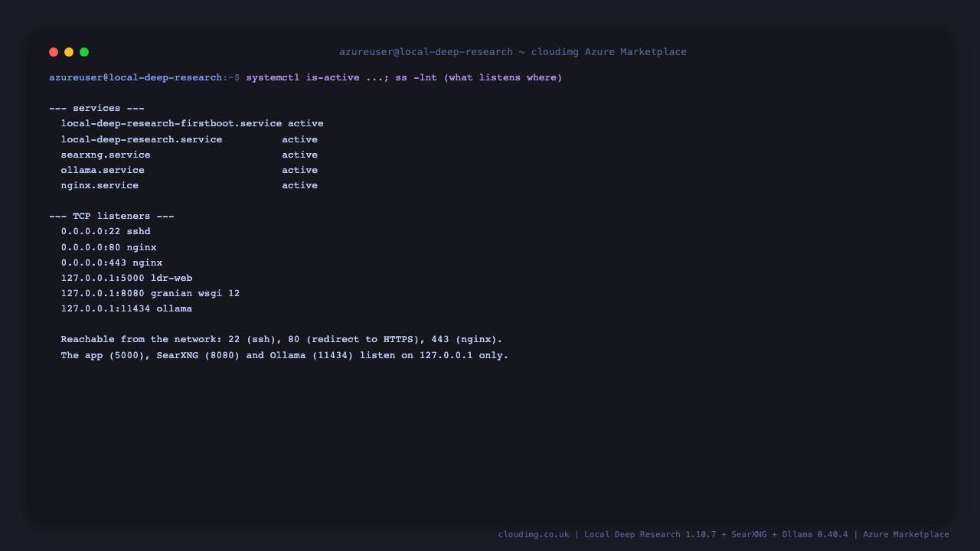Image resolution: width=980 pixels, height=551 pixels.
Task: Click the terminal title azureuser@local-deep-research
Action: click(513, 52)
